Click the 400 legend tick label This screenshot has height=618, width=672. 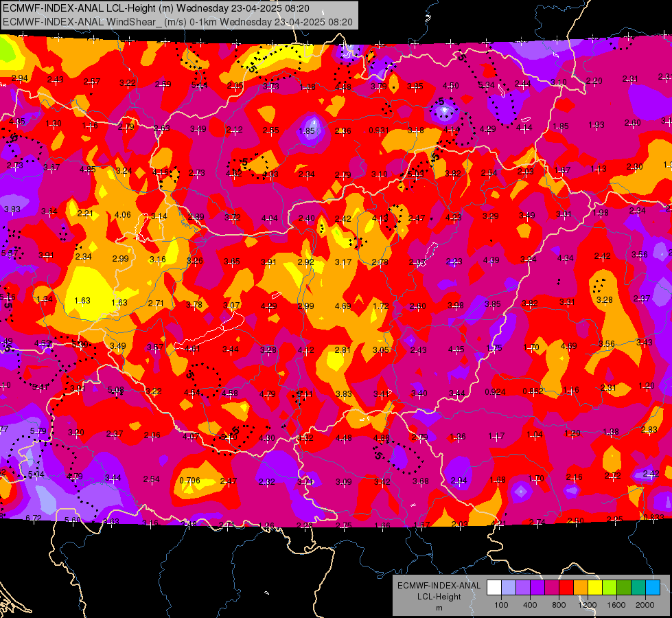coord(530,605)
